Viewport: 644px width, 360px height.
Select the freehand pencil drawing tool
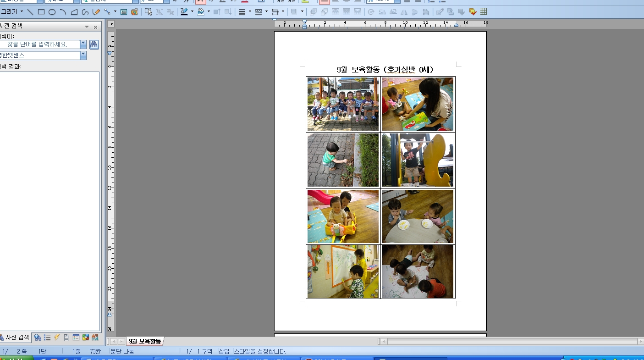[96, 12]
